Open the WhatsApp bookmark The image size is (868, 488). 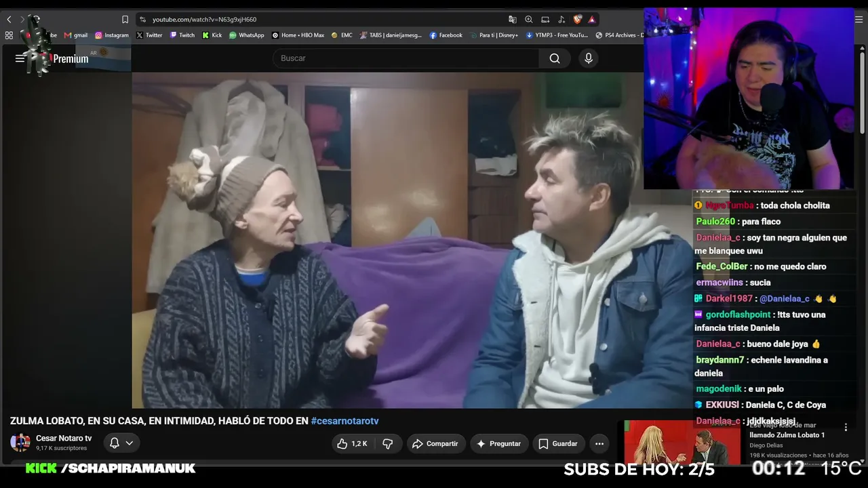247,35
